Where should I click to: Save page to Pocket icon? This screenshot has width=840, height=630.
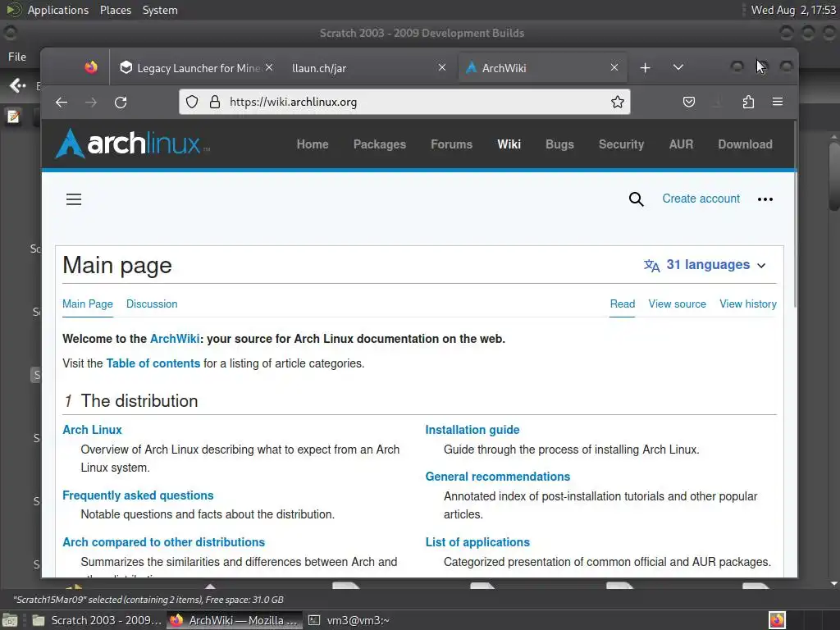(x=689, y=102)
